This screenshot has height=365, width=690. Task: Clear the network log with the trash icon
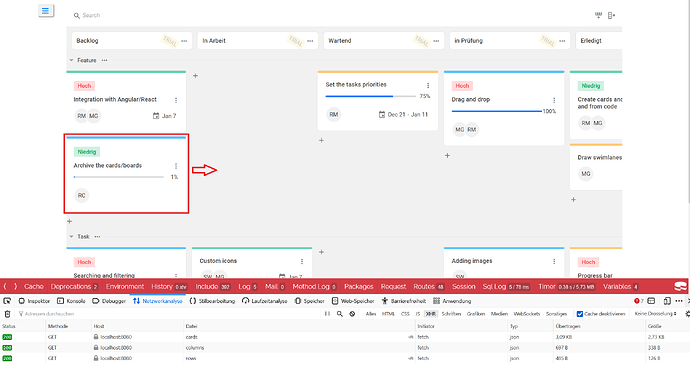[x=7, y=314]
